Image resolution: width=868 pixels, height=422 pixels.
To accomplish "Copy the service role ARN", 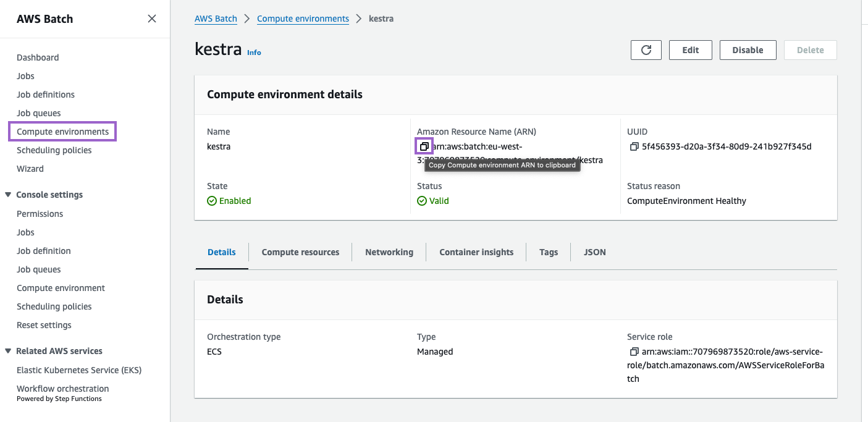I will (634, 352).
